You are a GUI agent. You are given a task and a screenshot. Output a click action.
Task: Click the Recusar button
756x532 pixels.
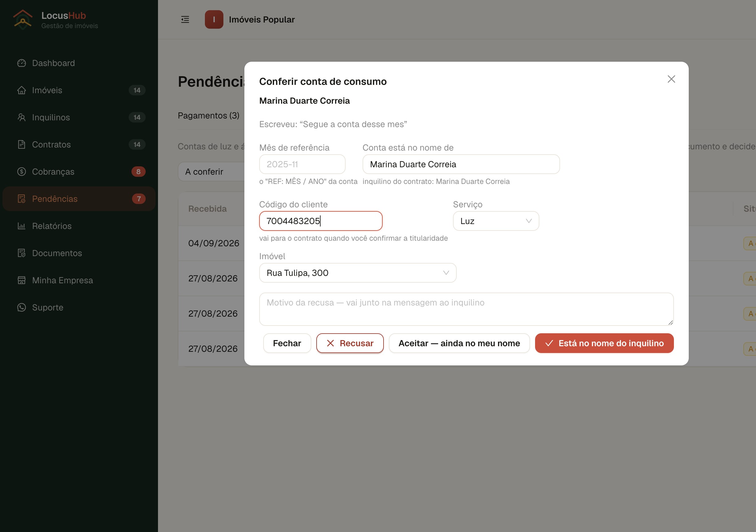[x=350, y=343]
